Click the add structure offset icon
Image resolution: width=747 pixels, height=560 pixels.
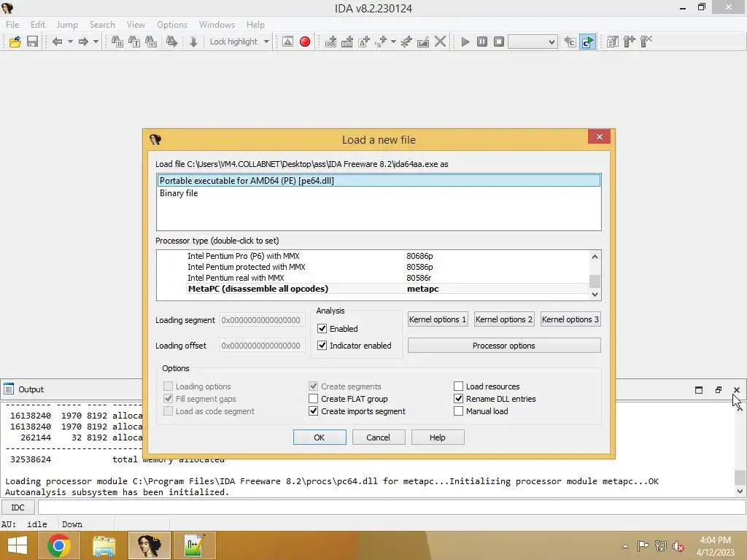click(381, 42)
